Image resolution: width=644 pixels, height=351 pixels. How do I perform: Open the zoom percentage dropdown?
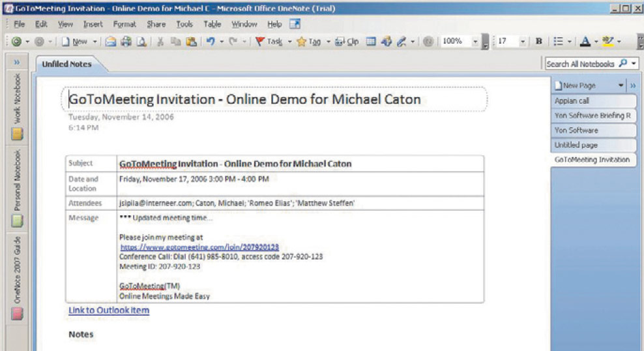(476, 41)
